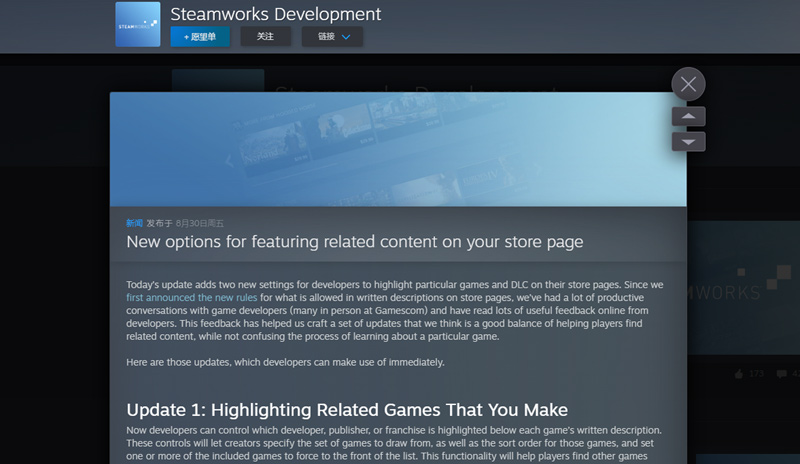
Task: Click the article headline 'New options for featuring'
Action: click(355, 241)
